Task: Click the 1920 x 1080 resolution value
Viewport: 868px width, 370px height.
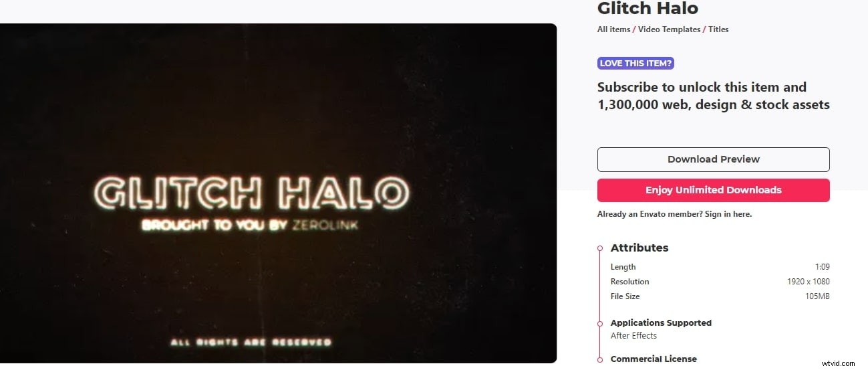Action: tap(808, 282)
